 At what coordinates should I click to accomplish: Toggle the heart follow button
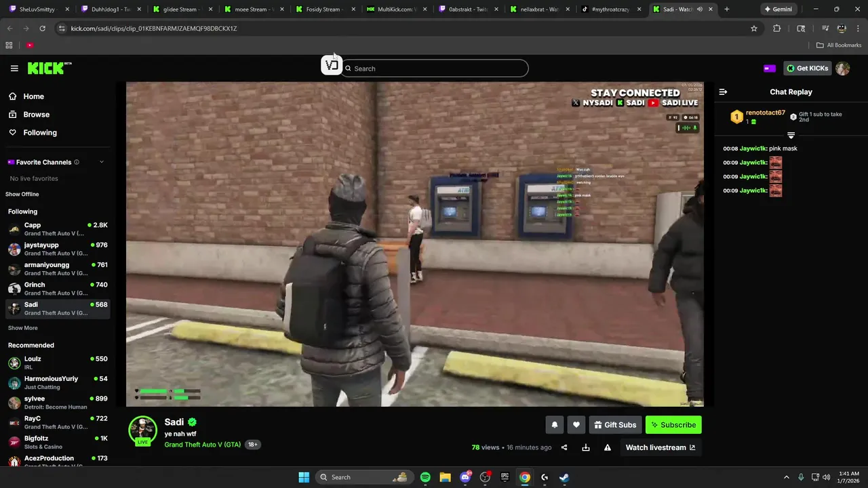tap(576, 425)
